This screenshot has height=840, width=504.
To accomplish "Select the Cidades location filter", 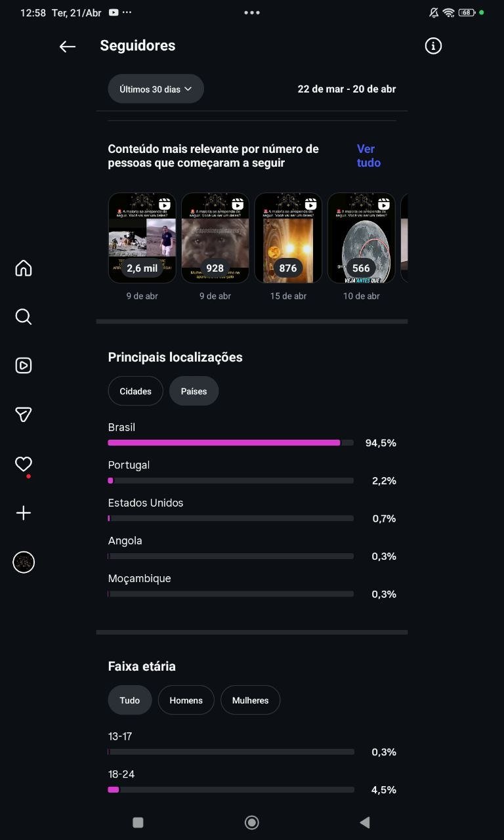I will (135, 391).
